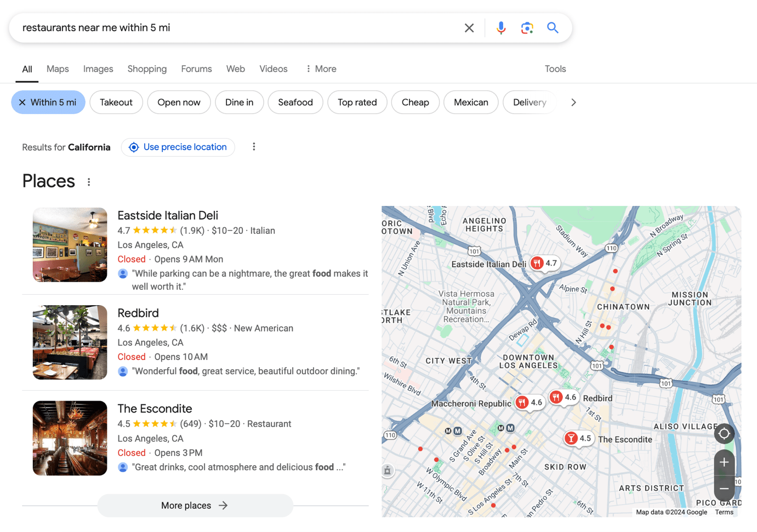Image resolution: width=757 pixels, height=532 pixels.
Task: Start voice search with microphone icon
Action: 501,28
